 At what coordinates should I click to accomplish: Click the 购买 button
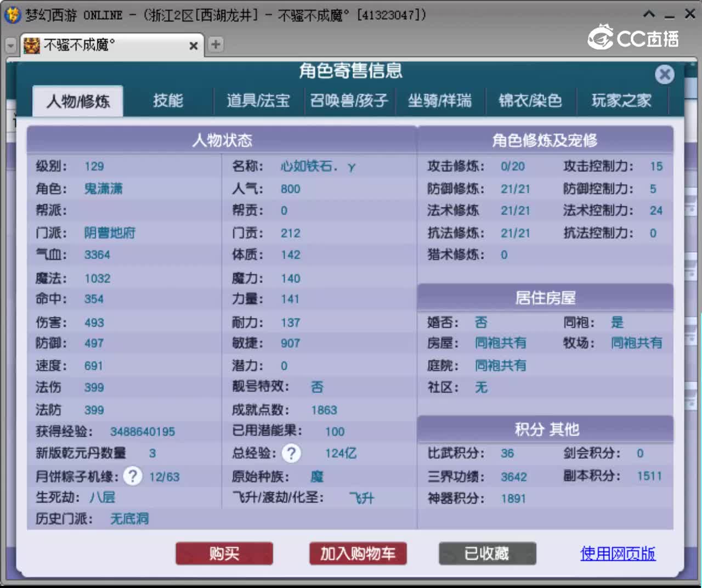(x=224, y=553)
